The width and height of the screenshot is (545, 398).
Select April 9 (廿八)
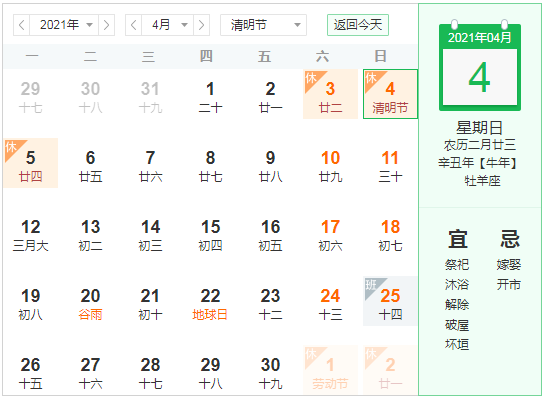click(270, 163)
